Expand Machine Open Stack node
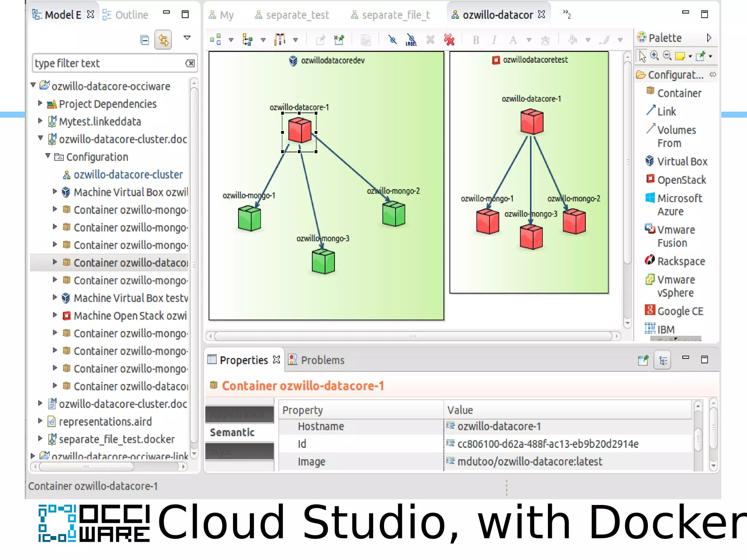 [55, 315]
